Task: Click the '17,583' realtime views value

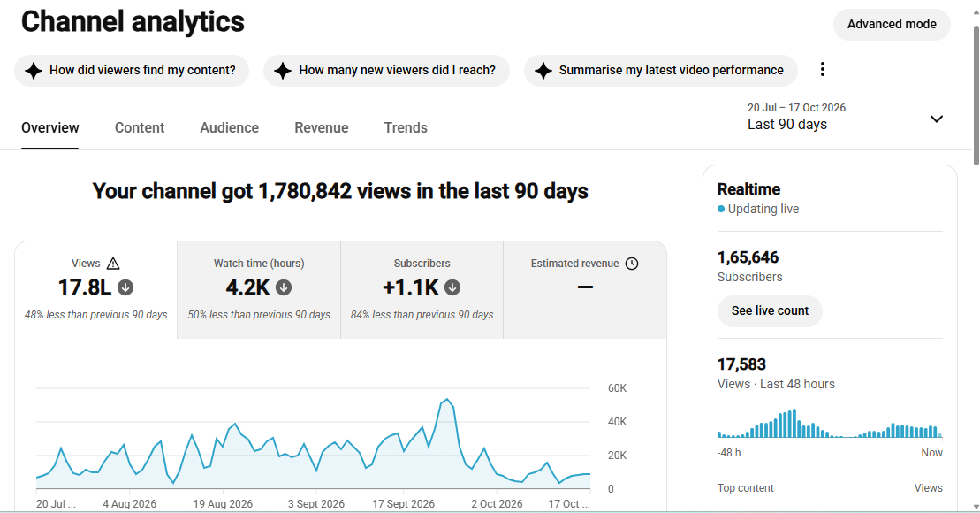Action: [x=741, y=364]
